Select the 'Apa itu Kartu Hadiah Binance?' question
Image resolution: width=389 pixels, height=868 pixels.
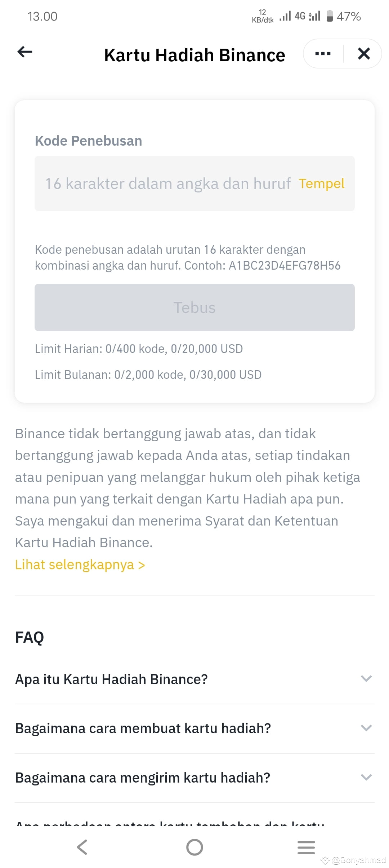pos(111,679)
